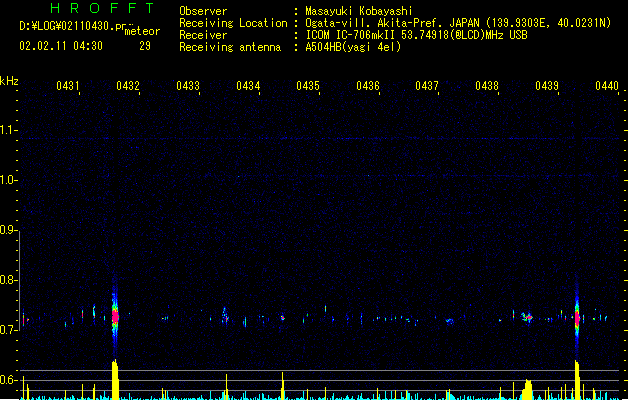Click the 'meteor' label
This screenshot has width=629, height=400.
(x=142, y=31)
